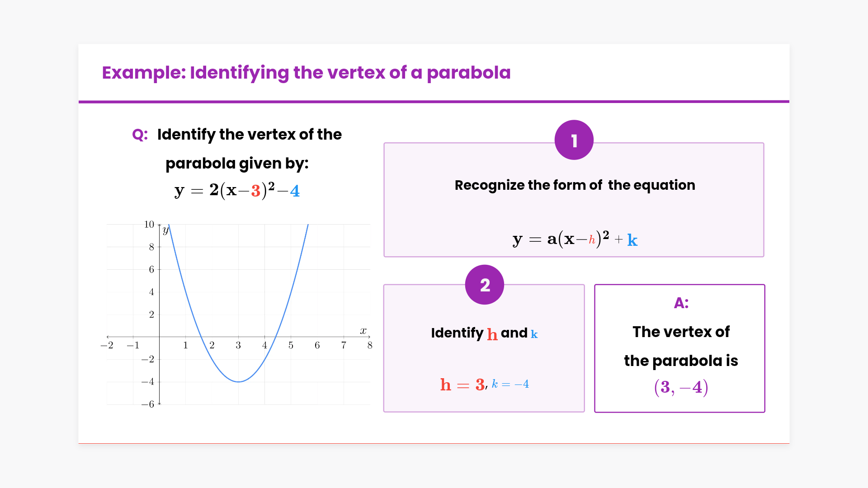
Task: Click the purple step 2 circle badge
Action: click(484, 285)
